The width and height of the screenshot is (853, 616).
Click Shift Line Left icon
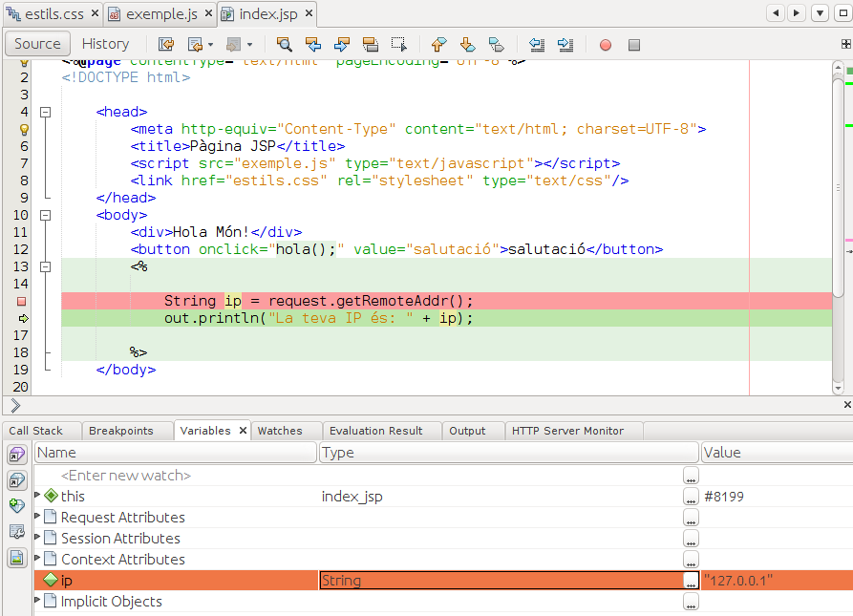(537, 45)
